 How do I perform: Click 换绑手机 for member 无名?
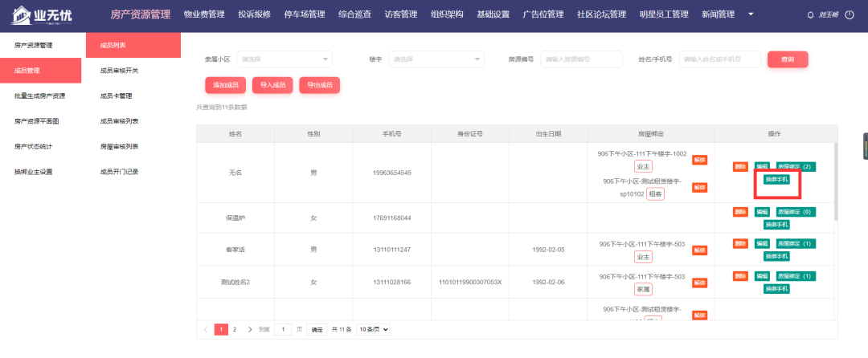point(776,180)
